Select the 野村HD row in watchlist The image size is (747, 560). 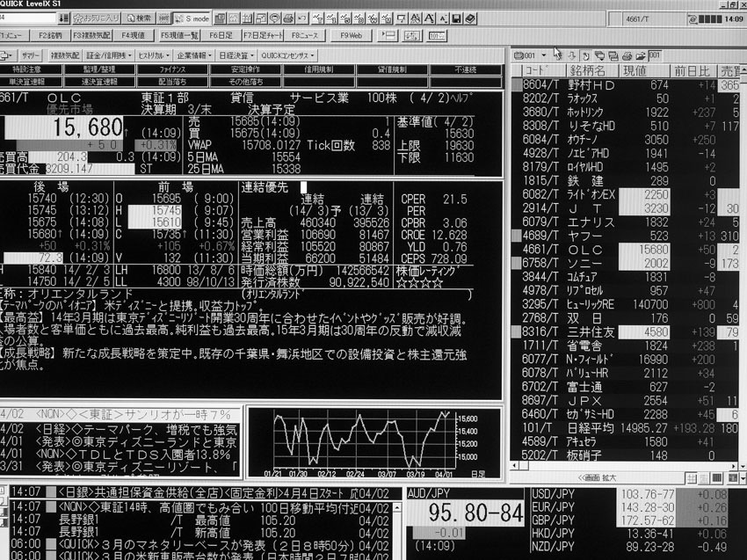tap(625, 85)
